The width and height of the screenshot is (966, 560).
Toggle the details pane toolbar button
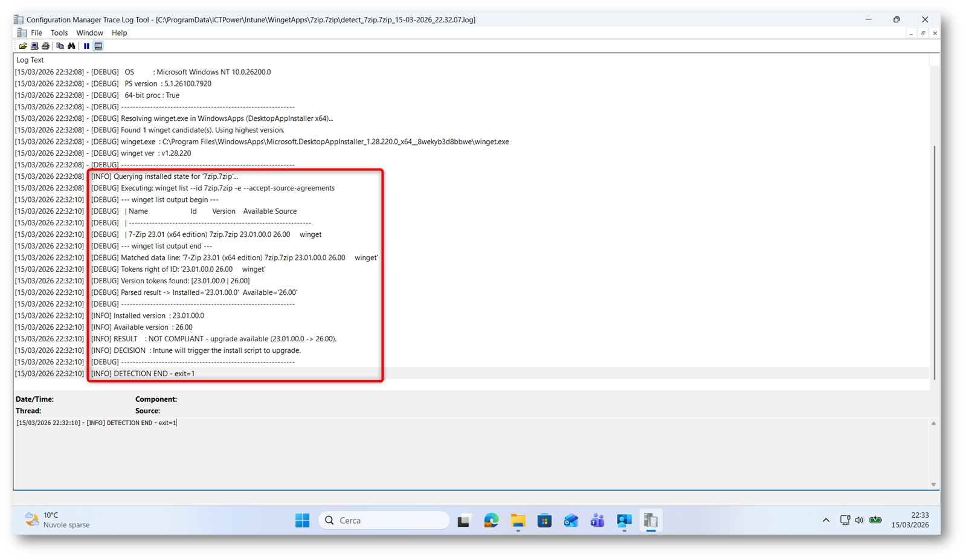(x=98, y=46)
